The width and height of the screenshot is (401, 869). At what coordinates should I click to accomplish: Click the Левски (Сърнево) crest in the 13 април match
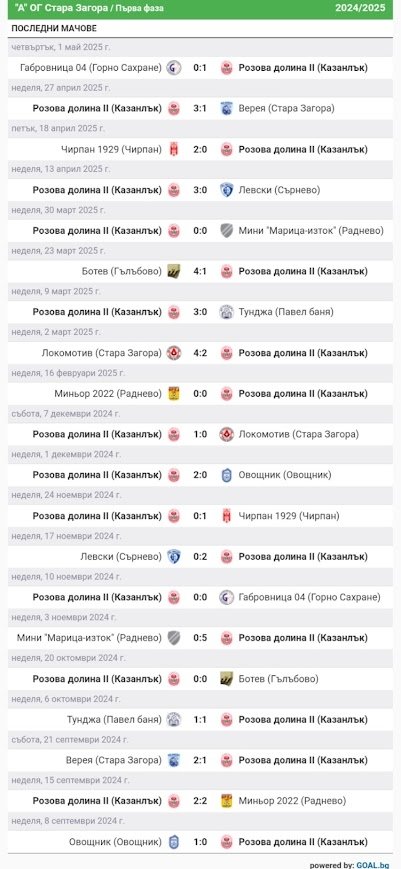226,190
